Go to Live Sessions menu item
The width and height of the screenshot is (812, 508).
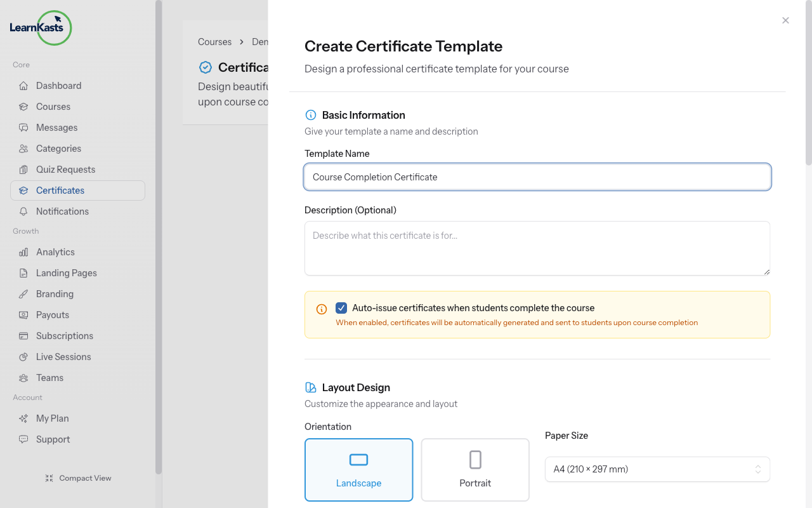point(63,357)
